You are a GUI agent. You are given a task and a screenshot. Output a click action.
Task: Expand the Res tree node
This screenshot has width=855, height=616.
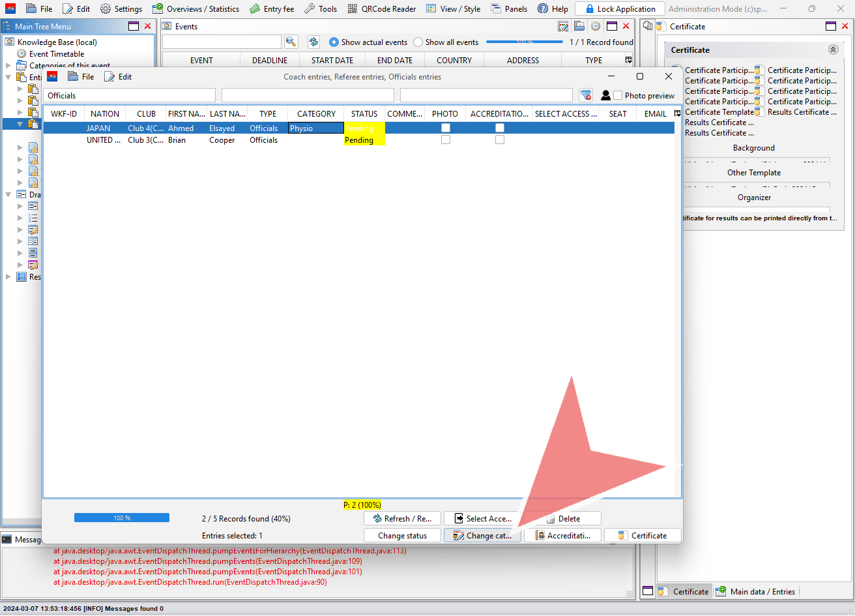pos(8,276)
